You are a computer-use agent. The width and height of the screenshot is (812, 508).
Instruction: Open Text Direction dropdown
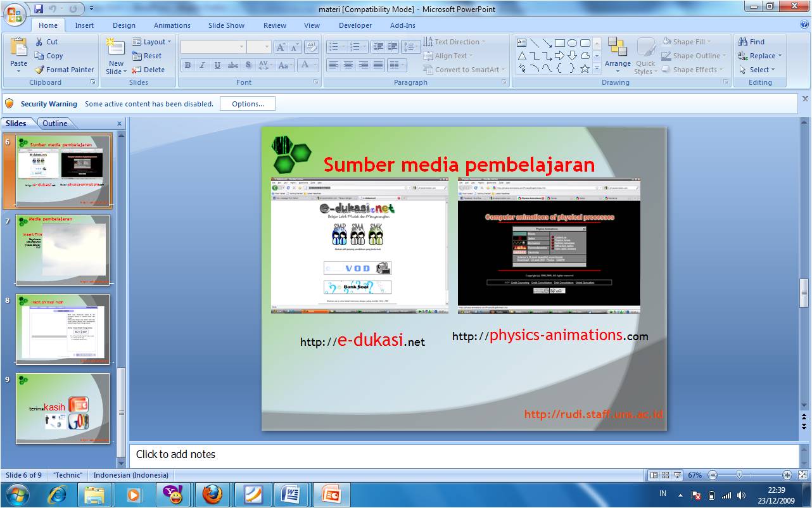tap(454, 42)
